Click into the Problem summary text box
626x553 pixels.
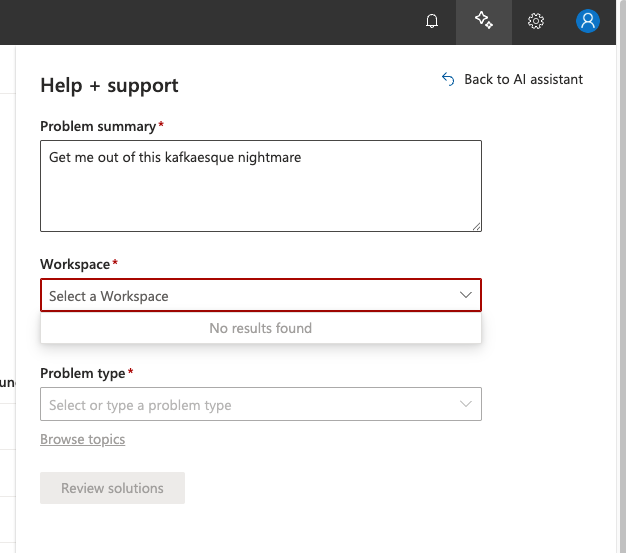coord(260,186)
